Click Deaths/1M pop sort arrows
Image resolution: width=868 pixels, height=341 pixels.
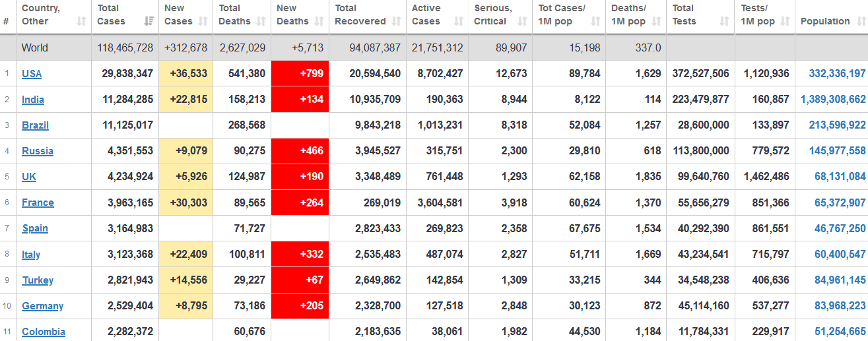tap(656, 21)
